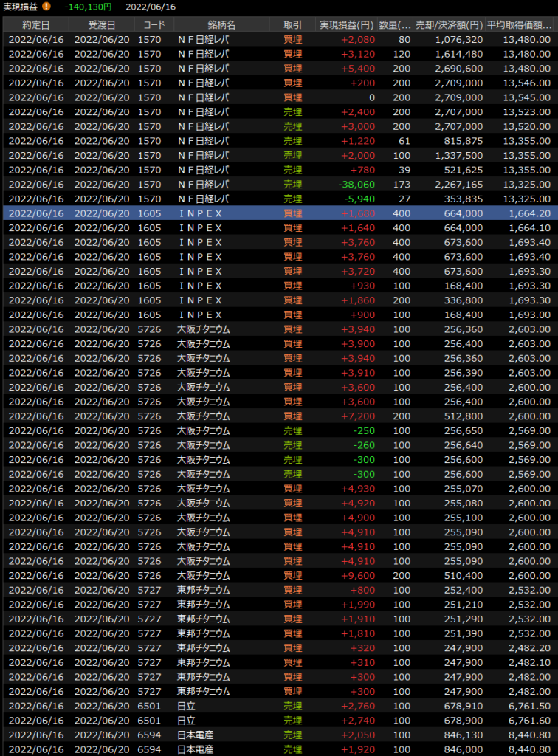The height and width of the screenshot is (756, 558).
Task: Select 日本電産 row with +2,050 profit
Action: [x=279, y=735]
